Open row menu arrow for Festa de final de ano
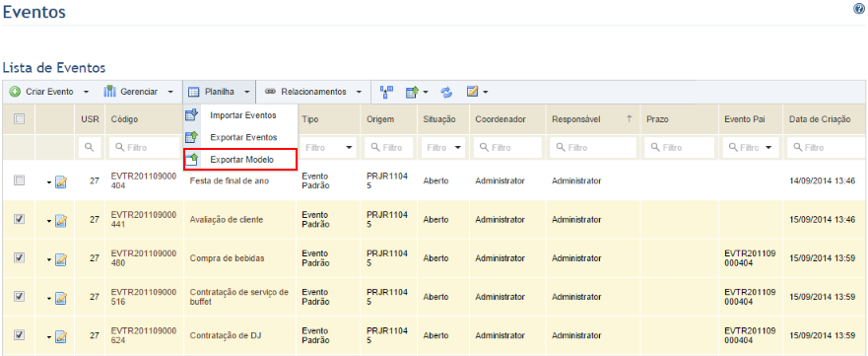This screenshot has height=356, width=868. point(49,182)
